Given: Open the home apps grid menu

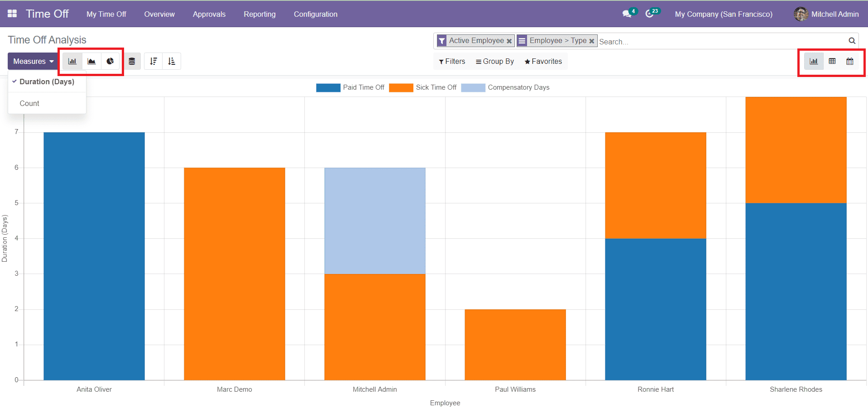Looking at the screenshot, I should [12, 14].
